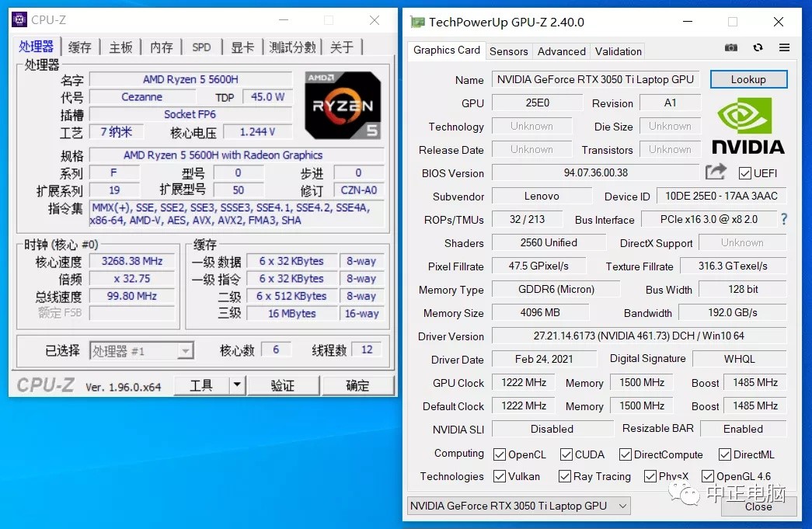Open the 测試分數 tab in CPU-Z
812x529 pixels.
(292, 47)
